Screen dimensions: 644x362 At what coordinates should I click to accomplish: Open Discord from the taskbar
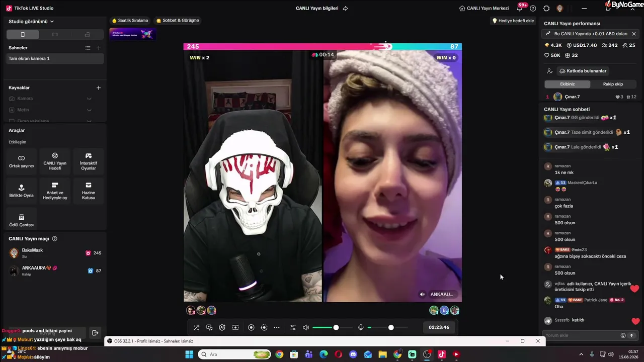353,354
